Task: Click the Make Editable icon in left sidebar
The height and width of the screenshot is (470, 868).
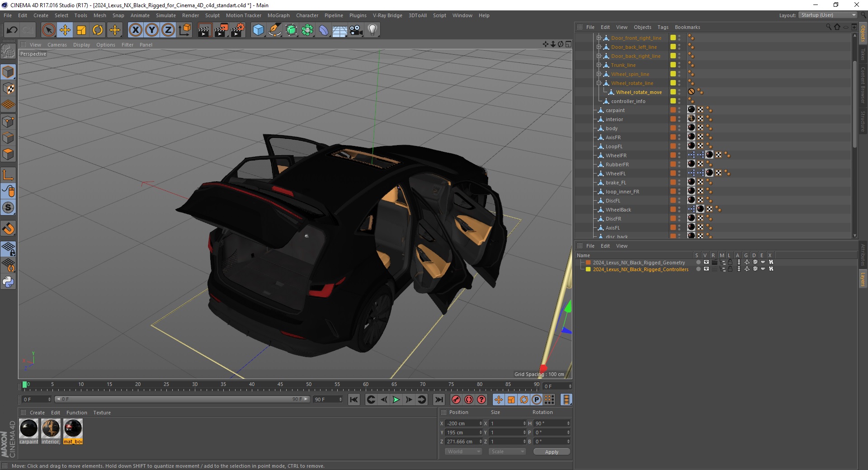Action: click(8, 52)
